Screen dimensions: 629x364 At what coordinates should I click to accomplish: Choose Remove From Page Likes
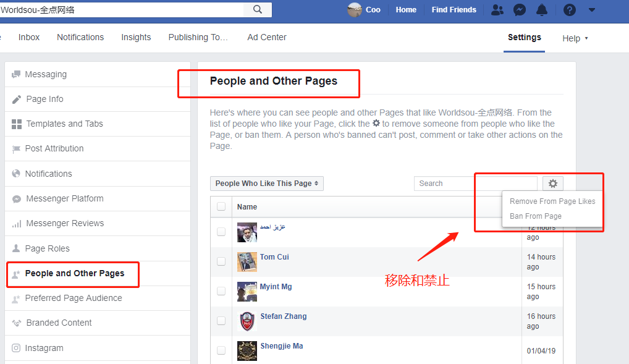pyautogui.click(x=552, y=201)
